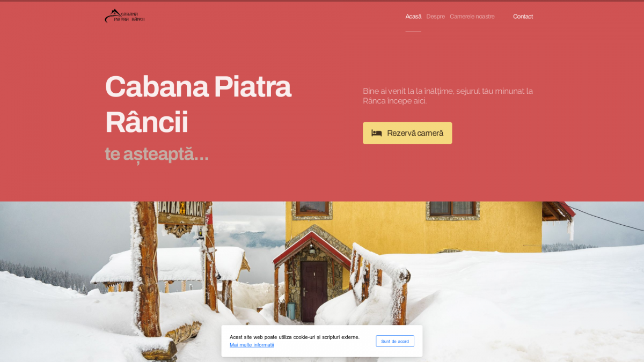
Task: Click the 'te așteaptă...' subtitle text
Action: pos(157,154)
